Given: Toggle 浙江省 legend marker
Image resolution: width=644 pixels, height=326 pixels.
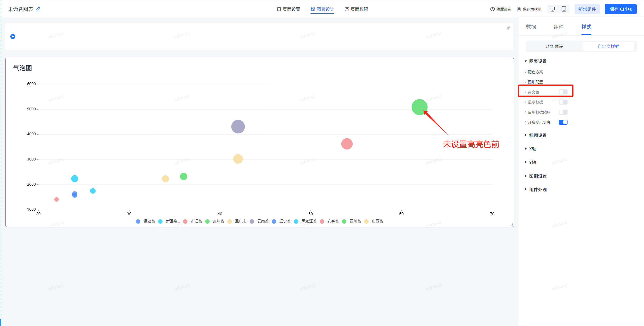Looking at the screenshot, I should (x=185, y=221).
